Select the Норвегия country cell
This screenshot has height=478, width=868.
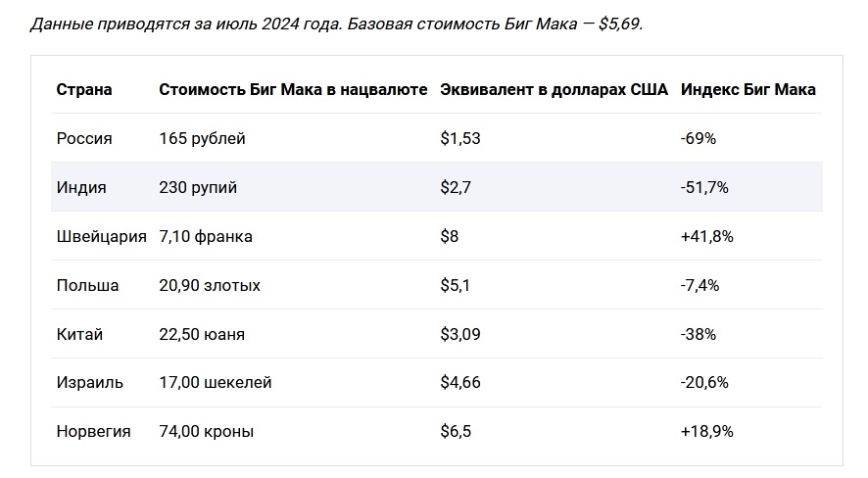(93, 432)
